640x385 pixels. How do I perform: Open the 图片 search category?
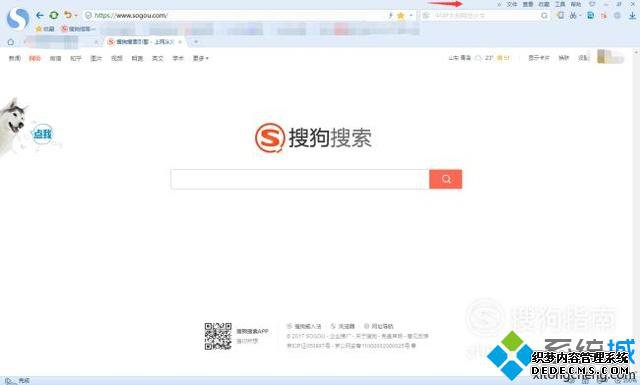point(96,58)
